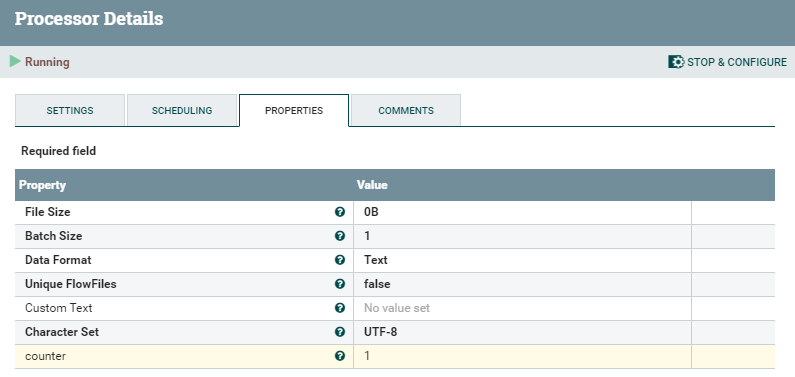Click the Property column header
Viewport: 795px width, 377px height.
[42, 185]
